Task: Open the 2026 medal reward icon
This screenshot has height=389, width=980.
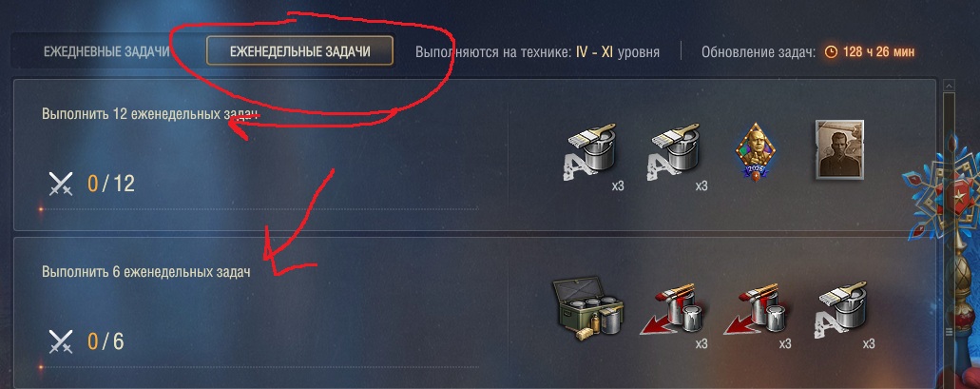Action: tap(755, 152)
